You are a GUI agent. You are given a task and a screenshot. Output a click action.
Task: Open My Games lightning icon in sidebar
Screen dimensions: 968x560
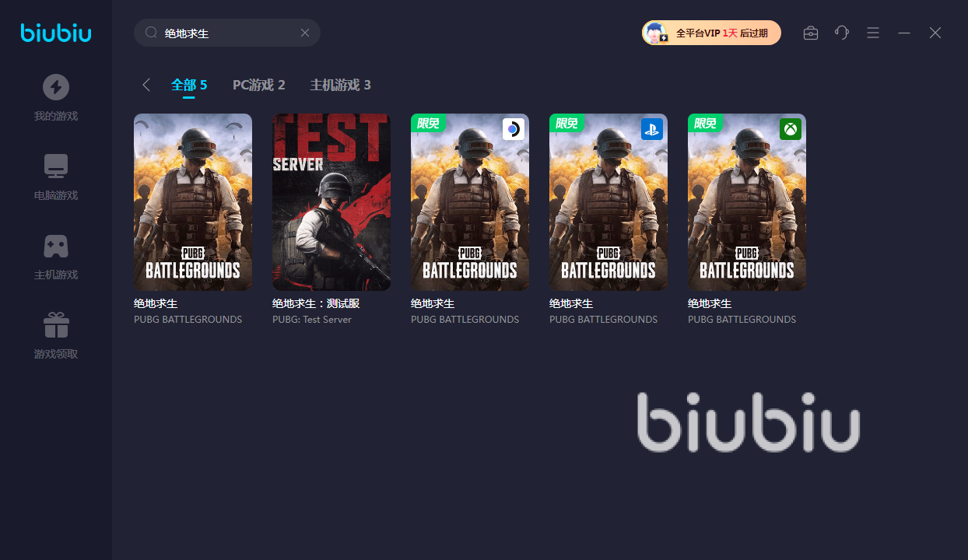[x=56, y=87]
